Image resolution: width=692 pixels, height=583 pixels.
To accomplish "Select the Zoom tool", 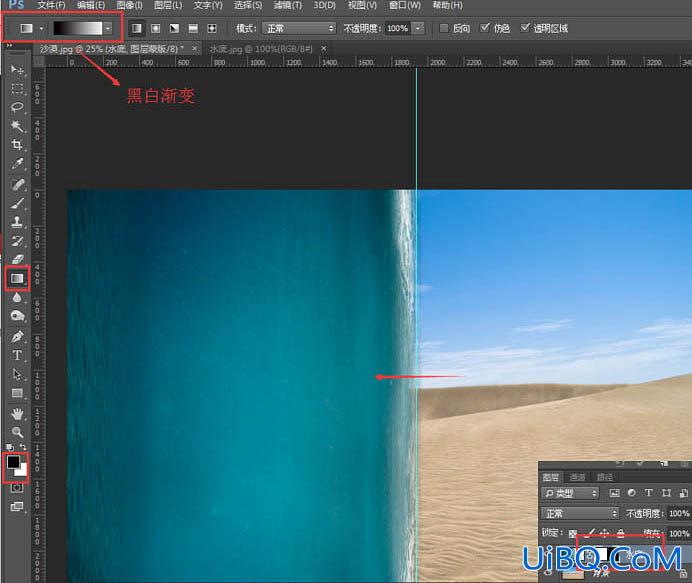I will tap(17, 432).
